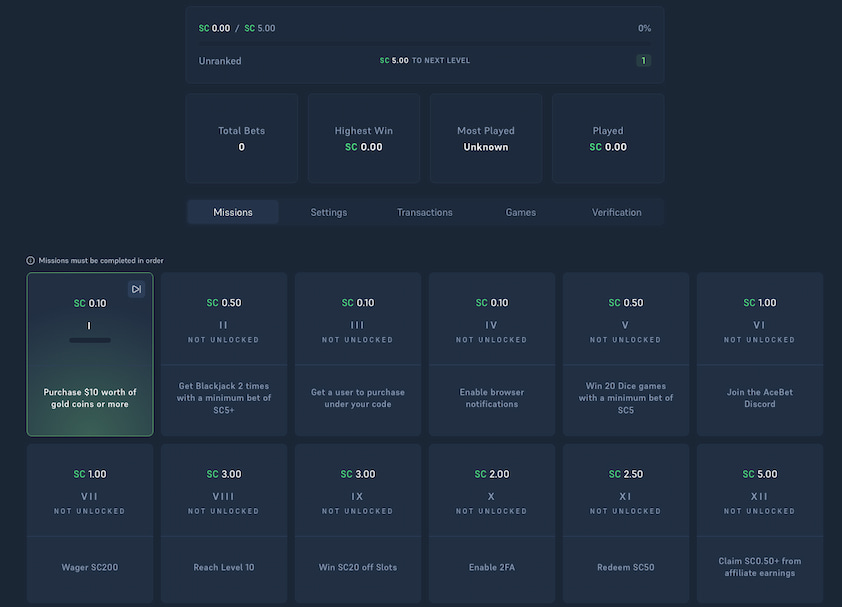
Task: Open the Enable browser notifications mission
Action: tap(491, 353)
